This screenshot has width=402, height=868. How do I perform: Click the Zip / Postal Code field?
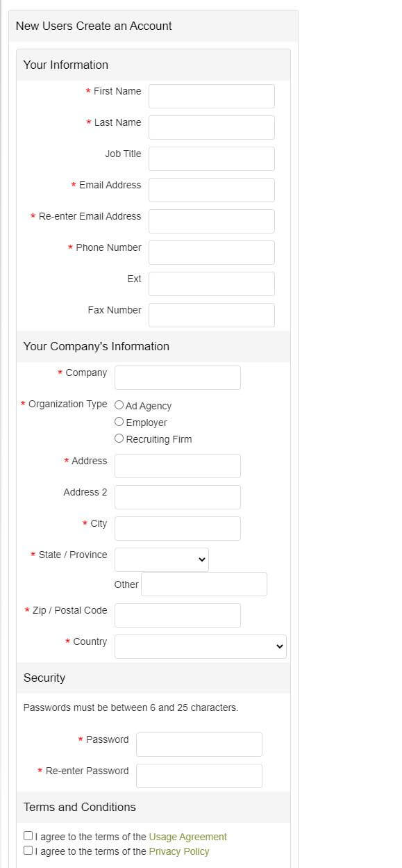(x=178, y=615)
